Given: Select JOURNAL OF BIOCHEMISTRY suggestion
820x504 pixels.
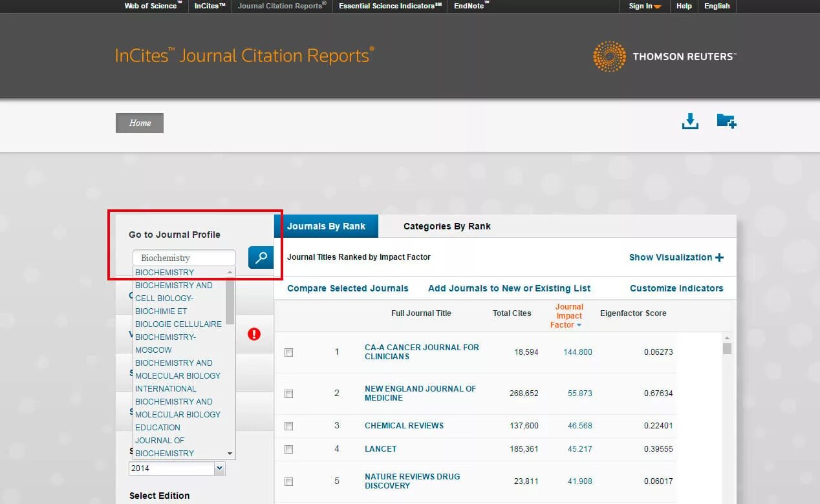Looking at the screenshot, I should tap(164, 446).
